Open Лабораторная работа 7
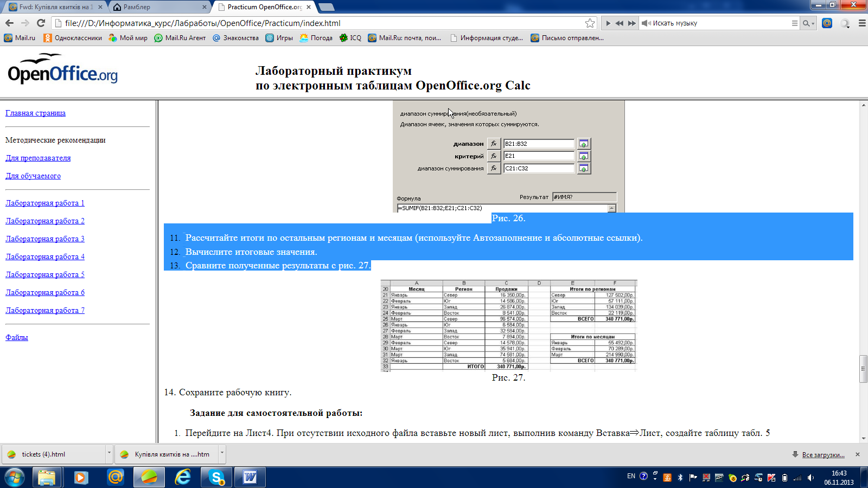 [45, 310]
